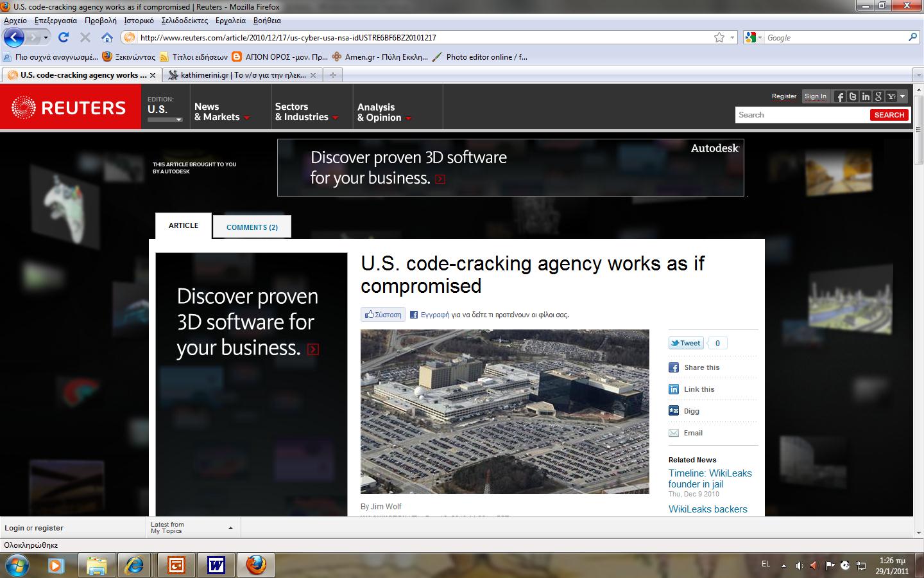
Task: Click the URL address bar
Action: click(x=424, y=38)
